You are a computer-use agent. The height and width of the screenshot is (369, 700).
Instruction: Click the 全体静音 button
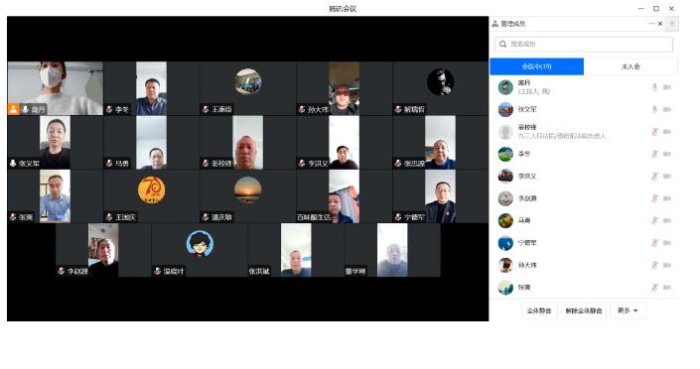539,311
